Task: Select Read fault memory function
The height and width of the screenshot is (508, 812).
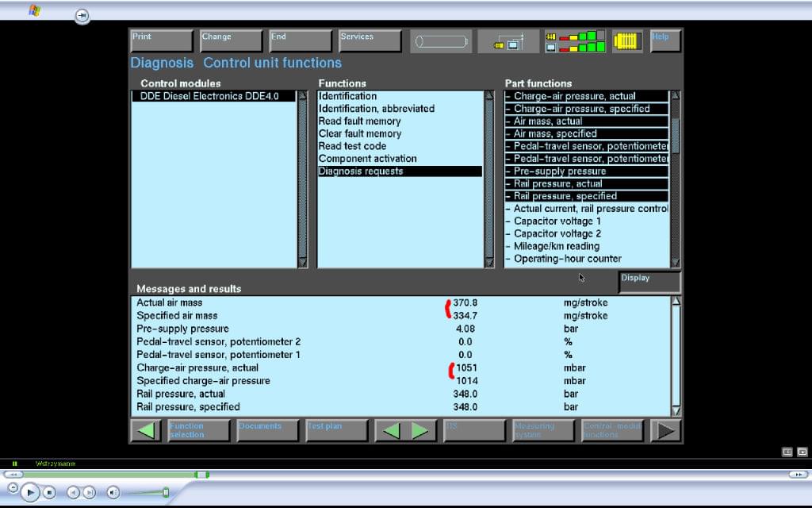Action: tap(400, 121)
